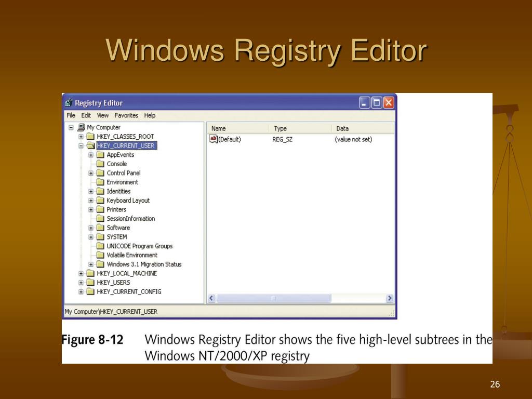
Task: Expand the AppEvents key
Action: tap(91, 155)
